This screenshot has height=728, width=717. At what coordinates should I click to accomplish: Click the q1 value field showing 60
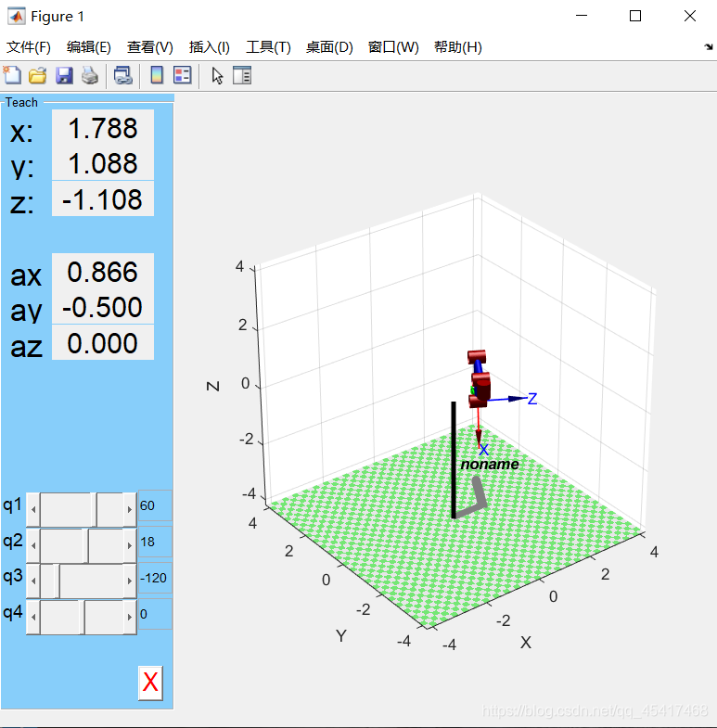[x=154, y=506]
